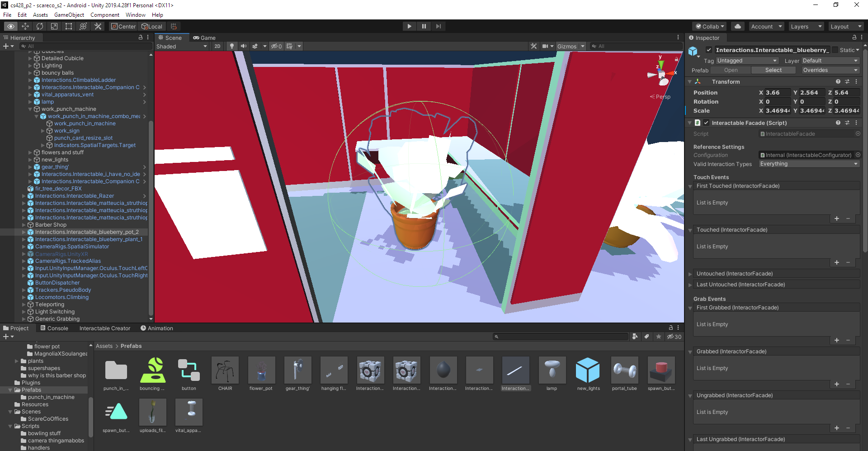The height and width of the screenshot is (451, 868).
Task: Click prefab Open button
Action: [x=731, y=70]
